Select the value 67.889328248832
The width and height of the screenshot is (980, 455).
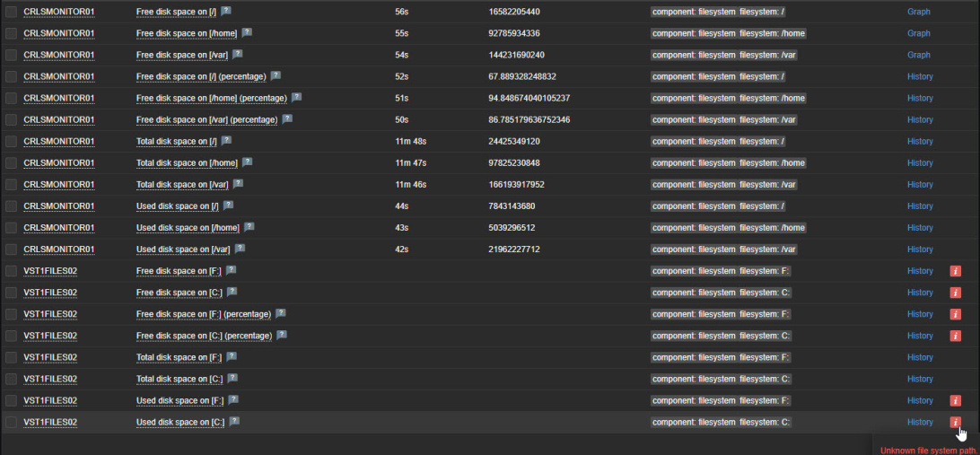point(522,76)
